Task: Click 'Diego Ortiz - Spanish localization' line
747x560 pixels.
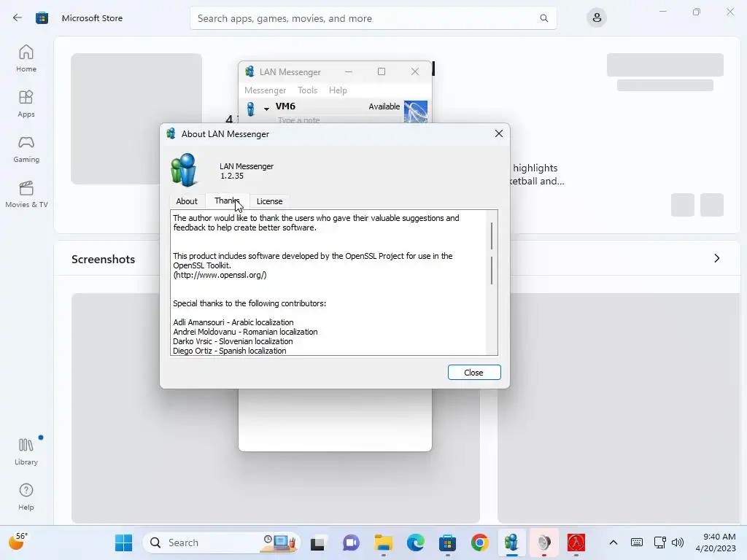Action: tap(230, 351)
